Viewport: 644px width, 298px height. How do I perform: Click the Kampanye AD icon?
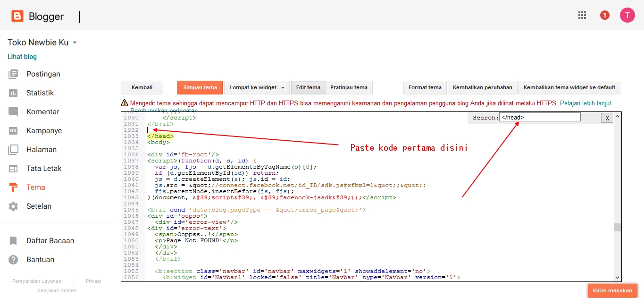click(x=13, y=131)
